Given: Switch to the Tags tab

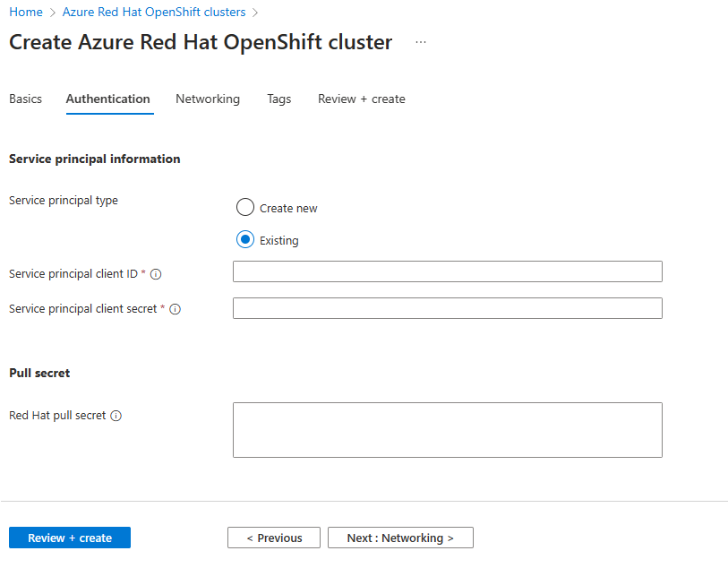Looking at the screenshot, I should coord(278,99).
